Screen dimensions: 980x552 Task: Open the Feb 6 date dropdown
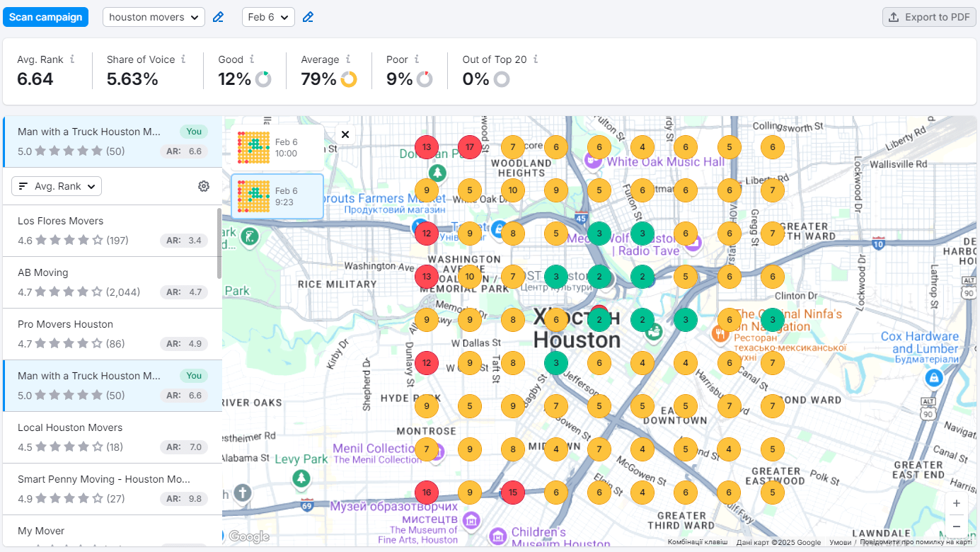pos(268,17)
